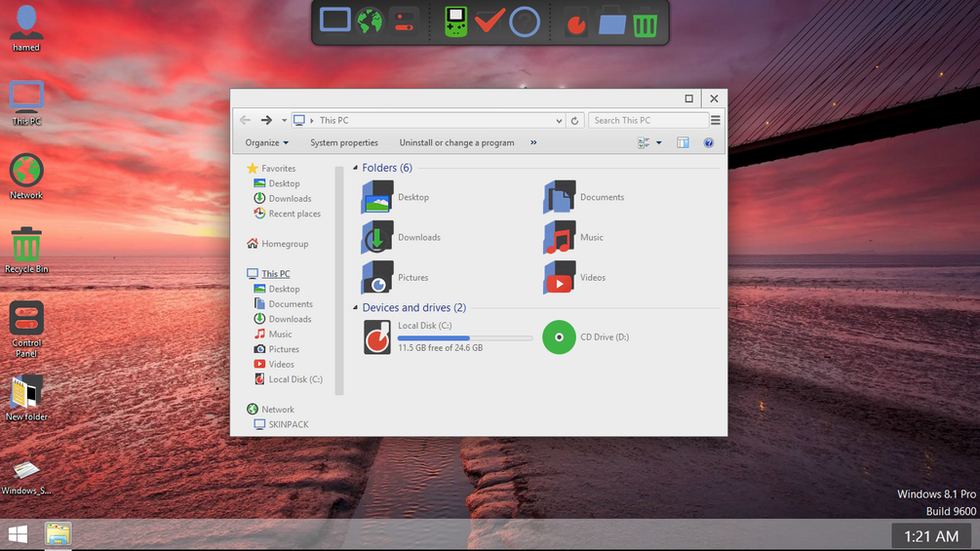This screenshot has height=551, width=980.
Task: Select This PC in the navigation pane
Action: point(268,274)
